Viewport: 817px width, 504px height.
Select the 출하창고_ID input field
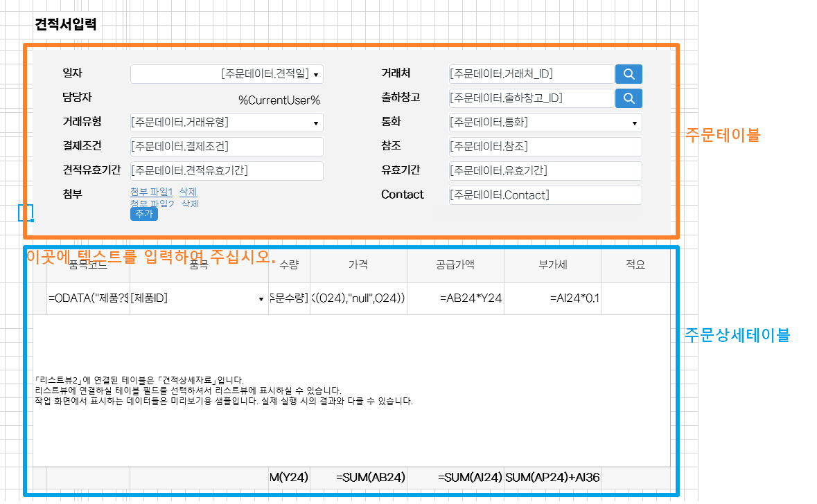(532, 98)
